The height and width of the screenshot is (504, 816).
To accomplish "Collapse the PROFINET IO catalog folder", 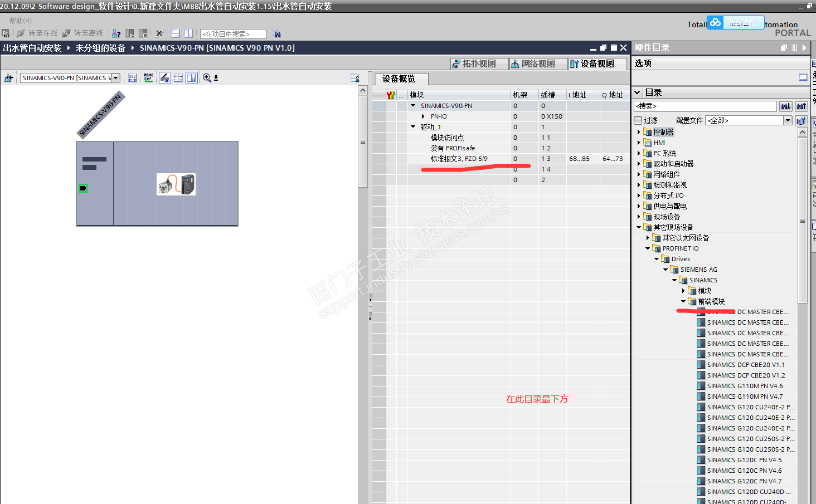I will point(648,248).
